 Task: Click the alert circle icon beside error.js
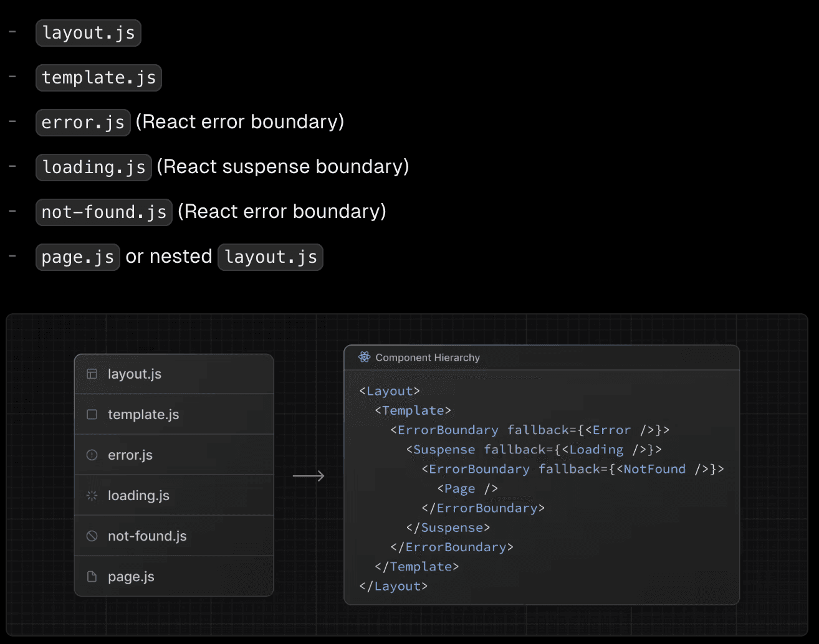(x=92, y=455)
